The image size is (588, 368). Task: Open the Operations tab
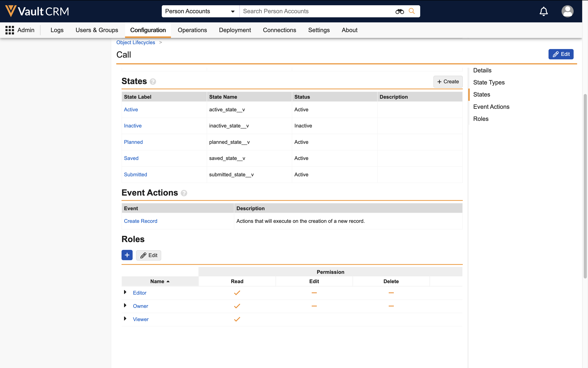pyautogui.click(x=192, y=30)
